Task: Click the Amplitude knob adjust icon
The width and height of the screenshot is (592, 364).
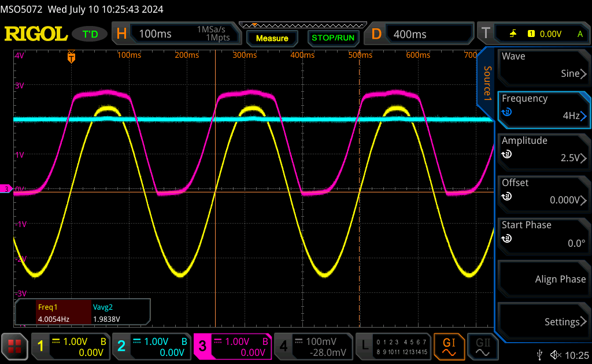Action: (506, 154)
